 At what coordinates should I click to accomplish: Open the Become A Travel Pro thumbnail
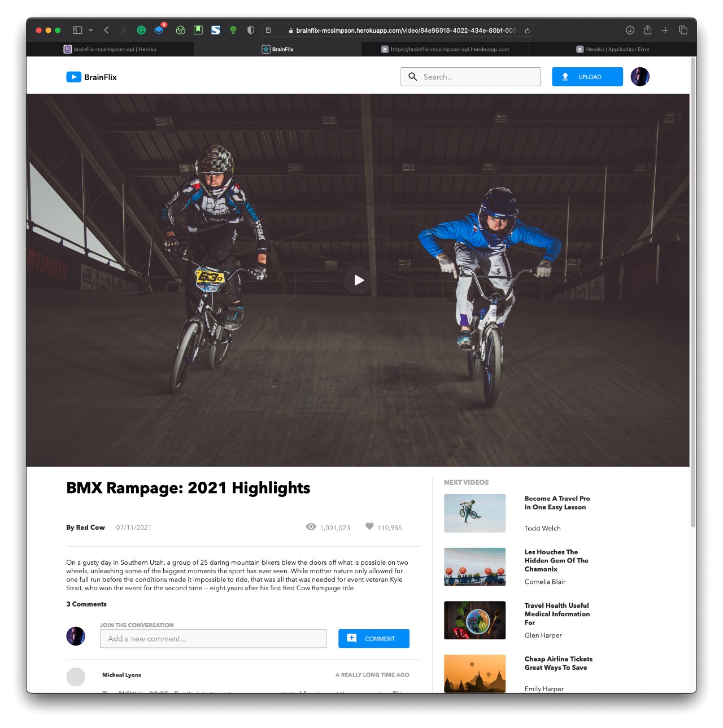474,513
